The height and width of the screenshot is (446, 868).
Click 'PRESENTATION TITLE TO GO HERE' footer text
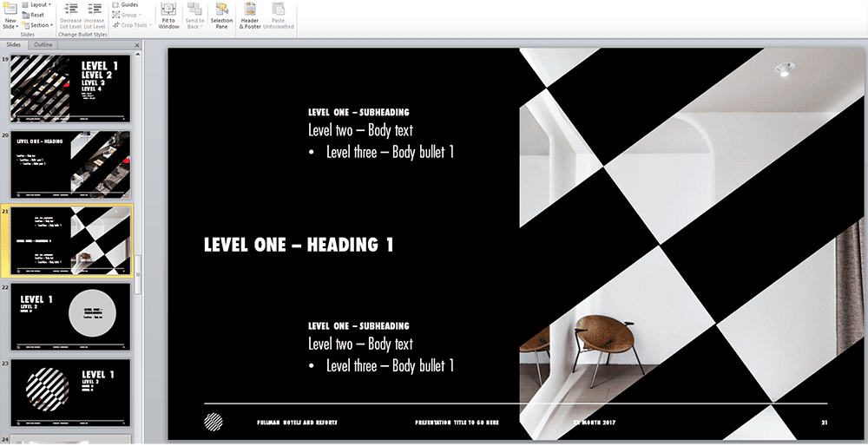pyautogui.click(x=457, y=423)
